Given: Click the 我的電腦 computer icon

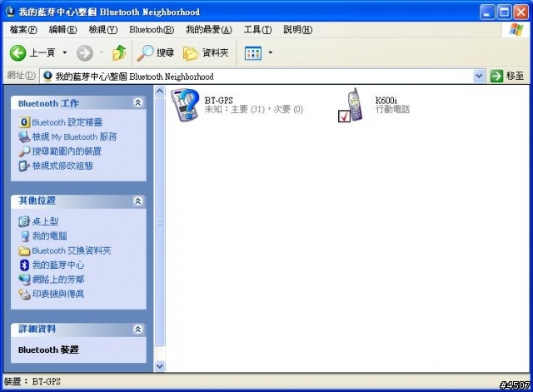Looking at the screenshot, I should point(24,236).
